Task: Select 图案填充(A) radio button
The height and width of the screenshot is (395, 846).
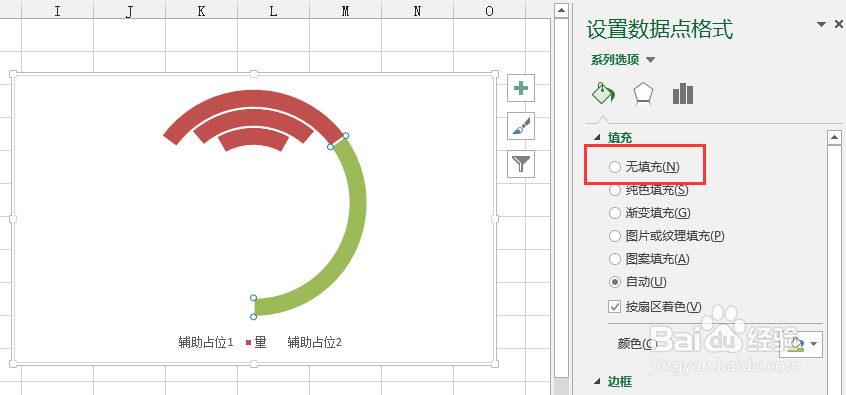Action: (x=615, y=259)
